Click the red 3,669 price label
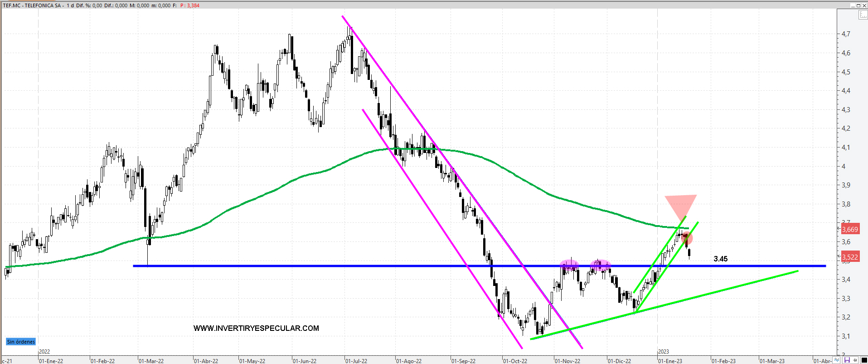The image size is (868, 364). pyautogui.click(x=850, y=230)
